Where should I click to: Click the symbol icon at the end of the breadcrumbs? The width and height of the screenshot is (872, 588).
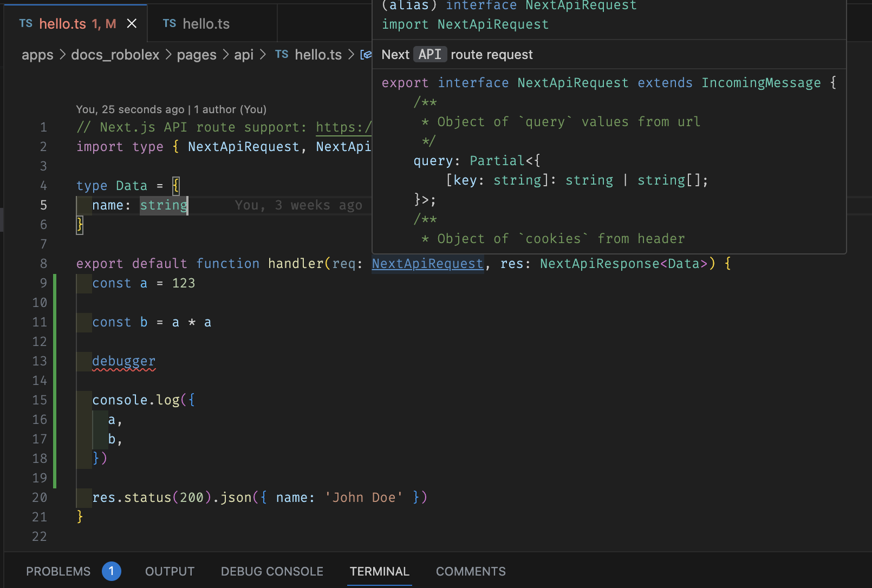(366, 54)
